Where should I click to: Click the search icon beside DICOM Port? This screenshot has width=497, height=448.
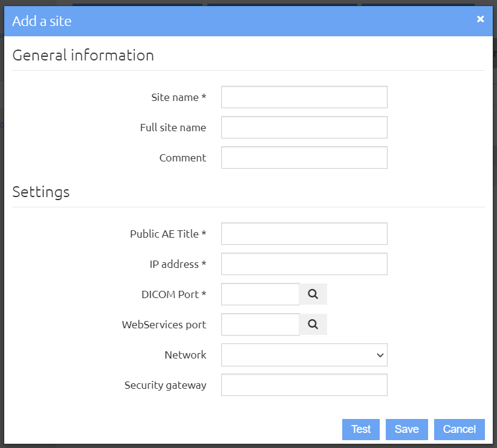(x=313, y=294)
